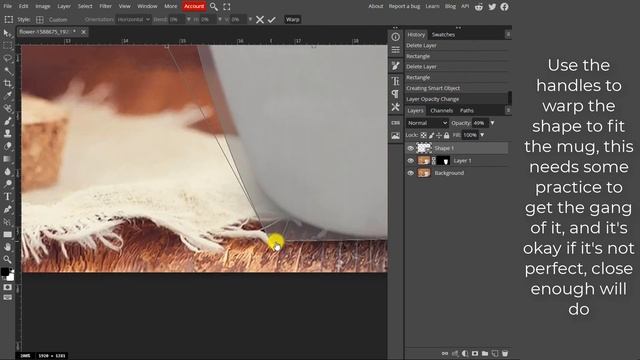
Task: Click the search magnifier in menu bar
Action: pyautogui.click(x=213, y=7)
